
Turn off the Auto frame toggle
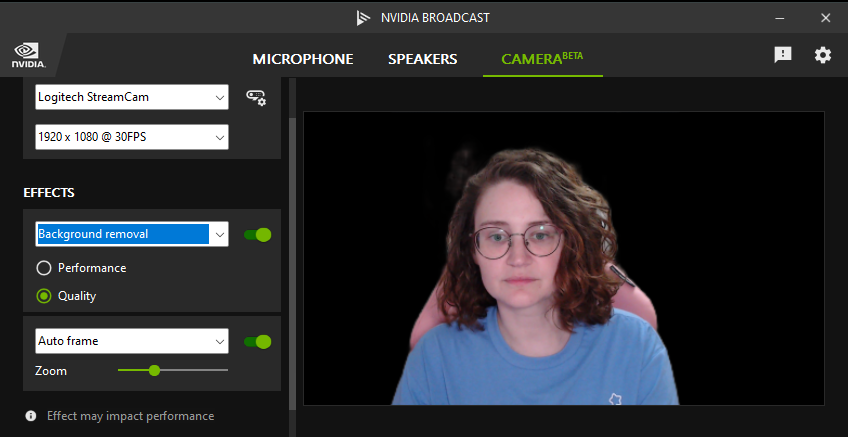pyautogui.click(x=257, y=342)
